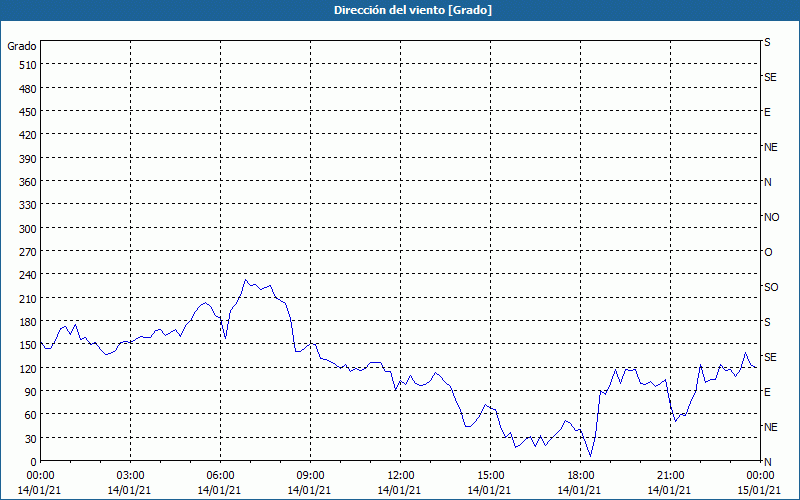
Task: Click the '14/01/21' date under 06:00
Action: coord(220,490)
